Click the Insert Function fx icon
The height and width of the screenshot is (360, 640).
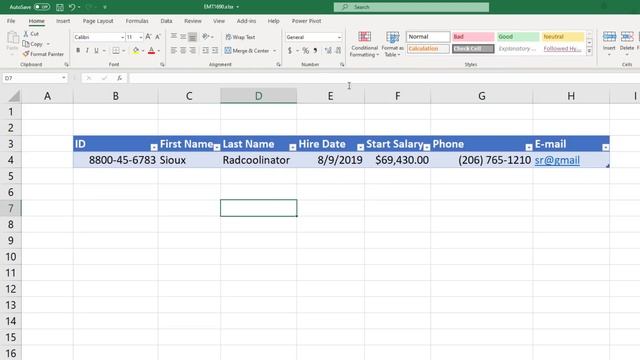(119, 78)
